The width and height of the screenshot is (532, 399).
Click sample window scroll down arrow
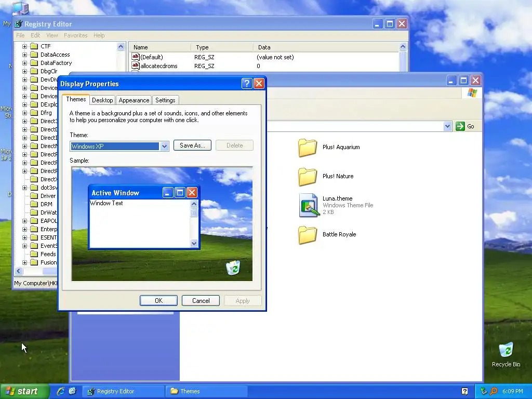click(x=194, y=243)
